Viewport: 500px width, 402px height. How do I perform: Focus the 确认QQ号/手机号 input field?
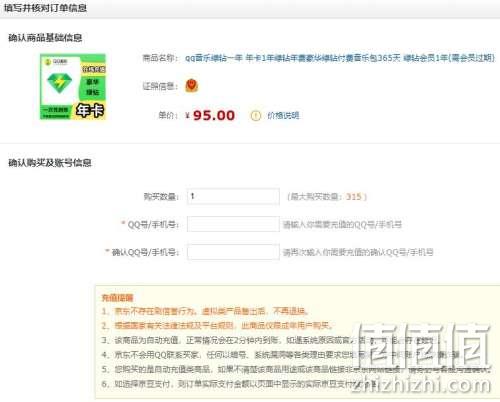tap(233, 252)
